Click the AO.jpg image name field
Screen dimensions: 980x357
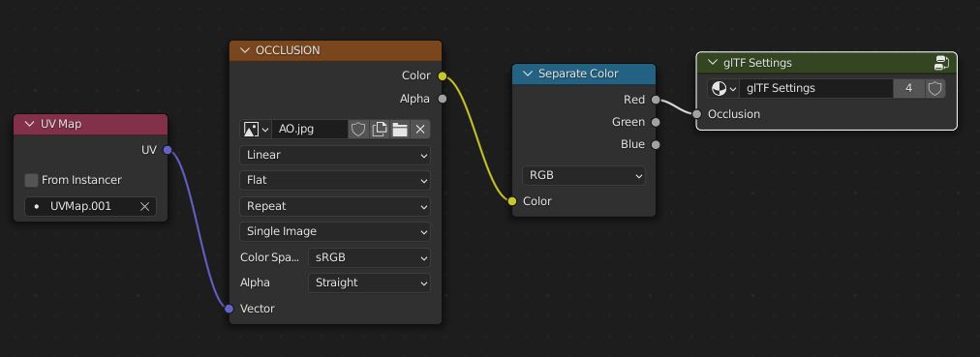(309, 130)
